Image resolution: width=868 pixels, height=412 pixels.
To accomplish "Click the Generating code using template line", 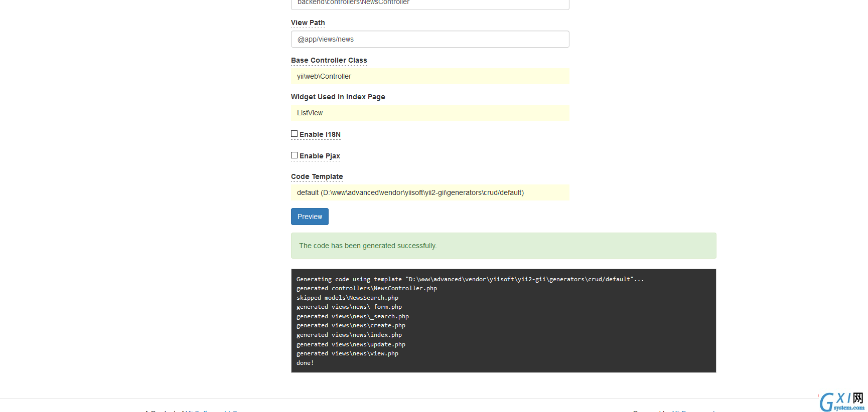I will 470,279.
